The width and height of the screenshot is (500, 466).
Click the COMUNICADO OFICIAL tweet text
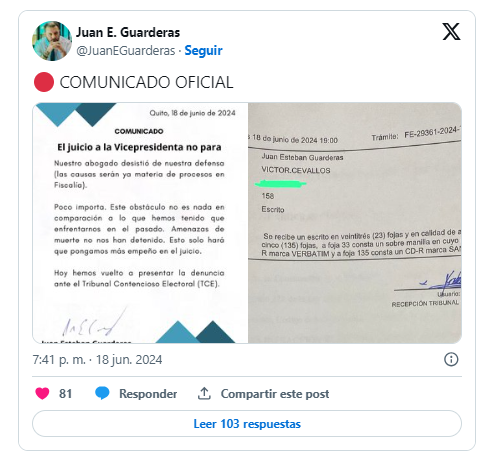click(x=146, y=82)
